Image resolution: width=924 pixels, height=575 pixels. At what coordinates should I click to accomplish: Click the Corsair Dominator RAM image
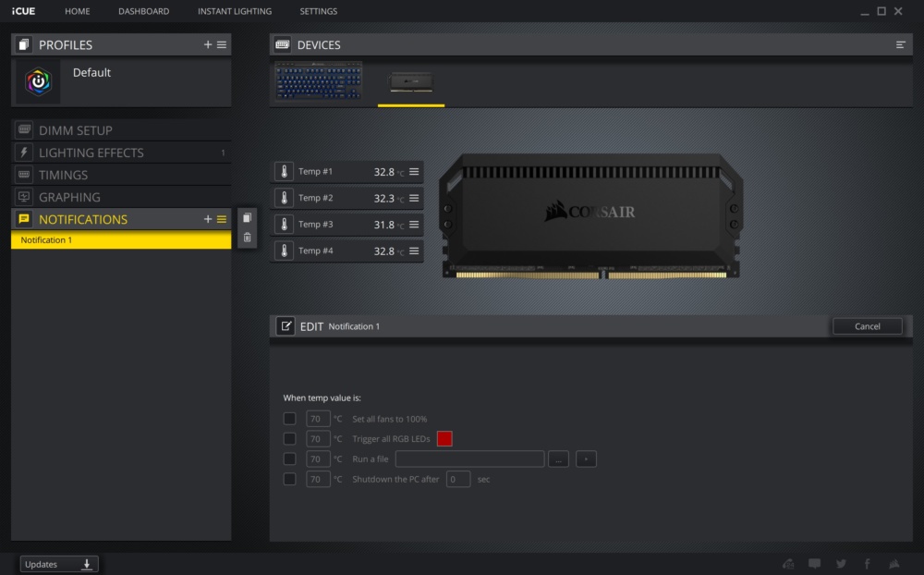coord(590,216)
